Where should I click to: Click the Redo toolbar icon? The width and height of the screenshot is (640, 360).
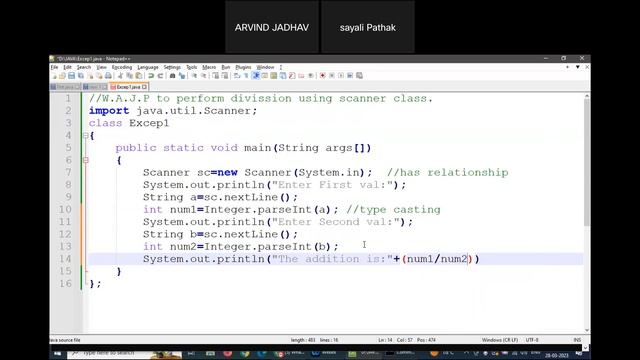tap(161, 76)
